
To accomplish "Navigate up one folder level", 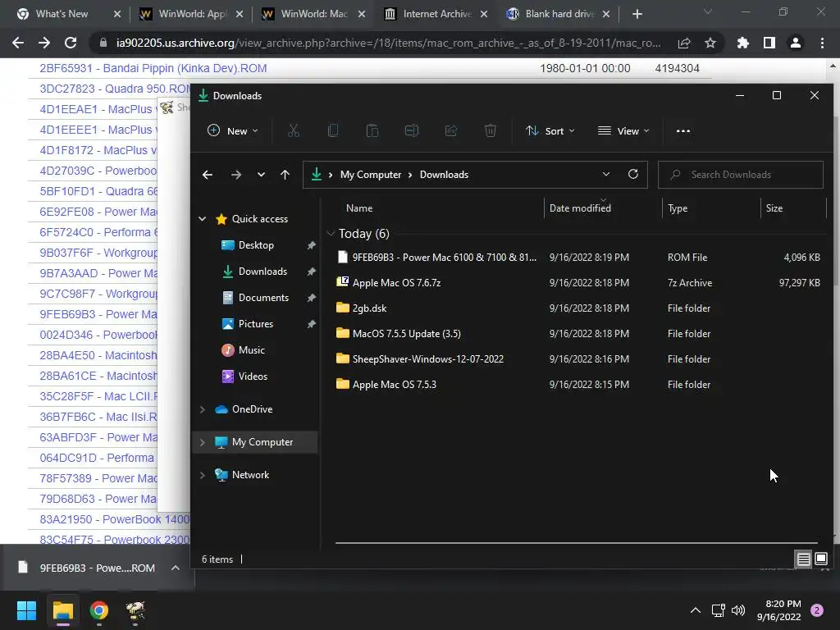I will 285,175.
